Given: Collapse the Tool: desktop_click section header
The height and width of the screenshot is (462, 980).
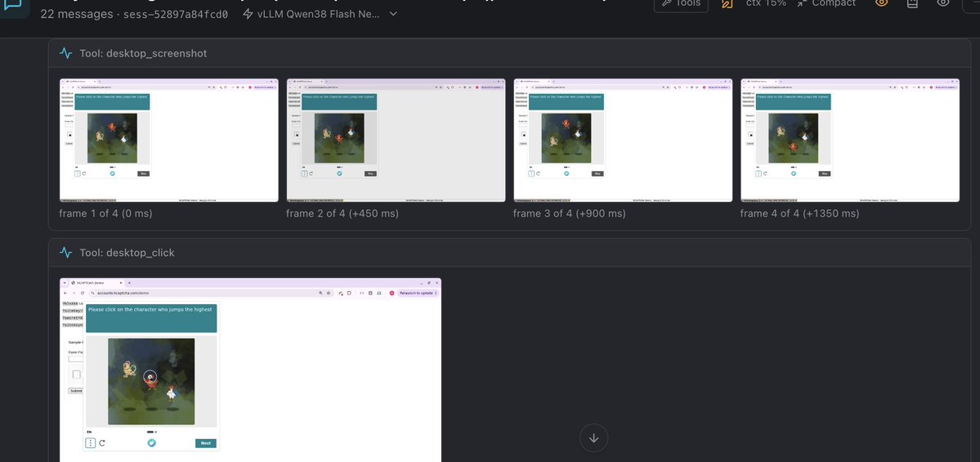Looking at the screenshot, I should (509, 253).
